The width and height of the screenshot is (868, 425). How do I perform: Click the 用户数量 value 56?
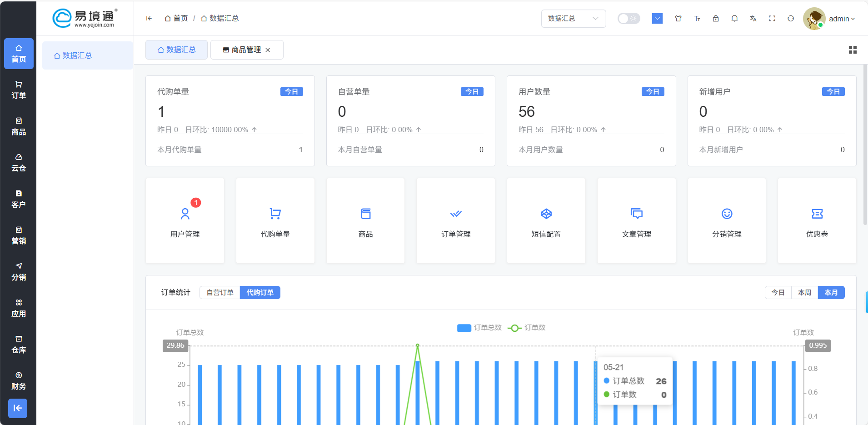527,111
